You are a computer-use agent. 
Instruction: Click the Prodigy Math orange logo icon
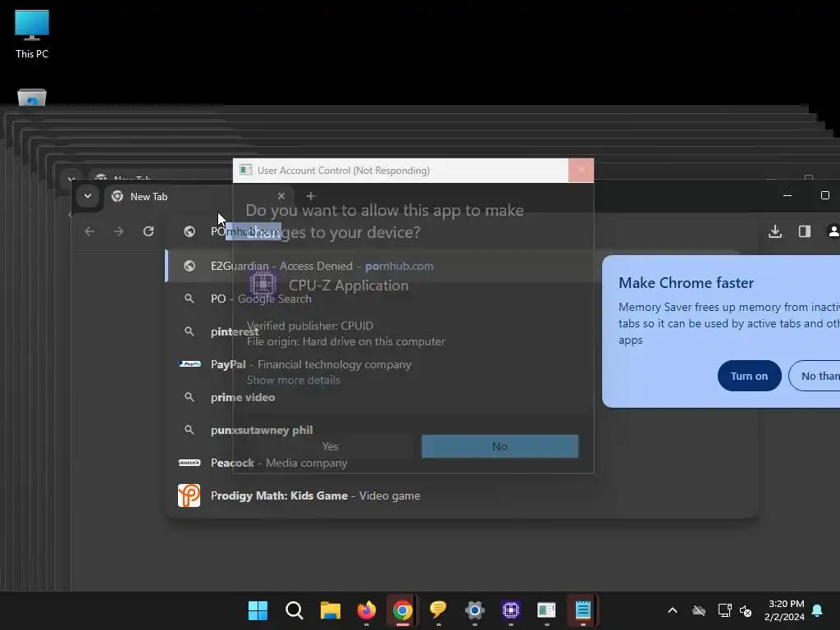[189, 495]
